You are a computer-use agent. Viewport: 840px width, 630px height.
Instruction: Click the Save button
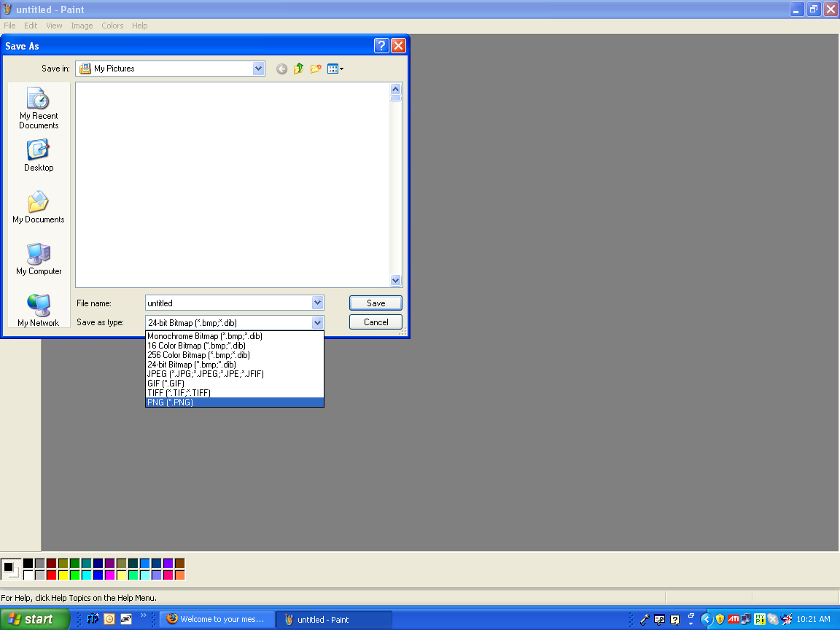[376, 303]
